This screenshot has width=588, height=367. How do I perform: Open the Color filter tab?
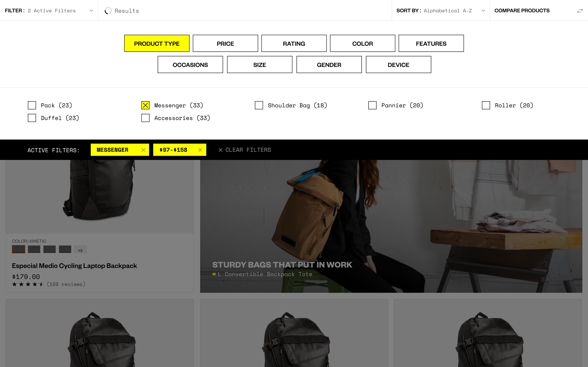pyautogui.click(x=362, y=43)
